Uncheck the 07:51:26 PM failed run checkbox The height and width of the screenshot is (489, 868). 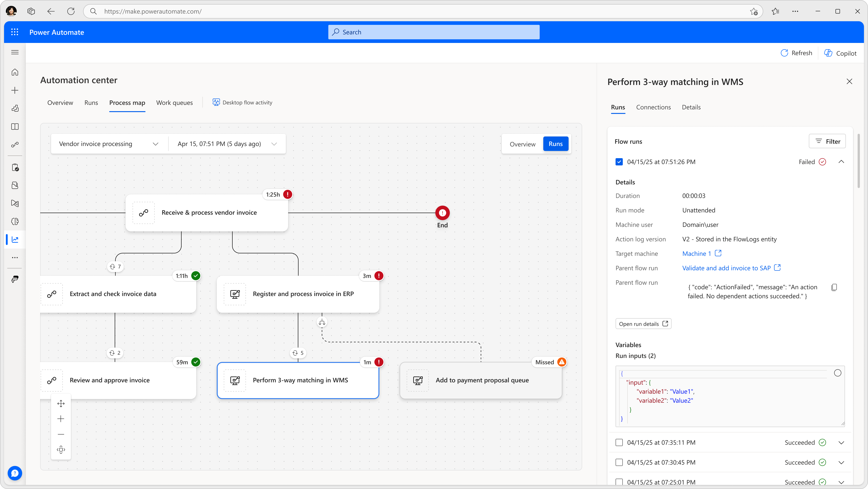click(x=619, y=162)
